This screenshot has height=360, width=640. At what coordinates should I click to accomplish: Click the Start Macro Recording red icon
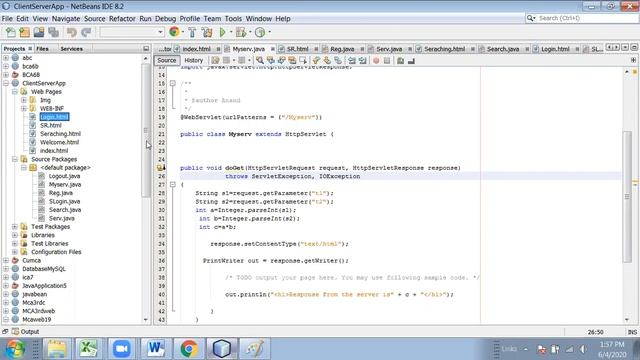click(x=376, y=60)
